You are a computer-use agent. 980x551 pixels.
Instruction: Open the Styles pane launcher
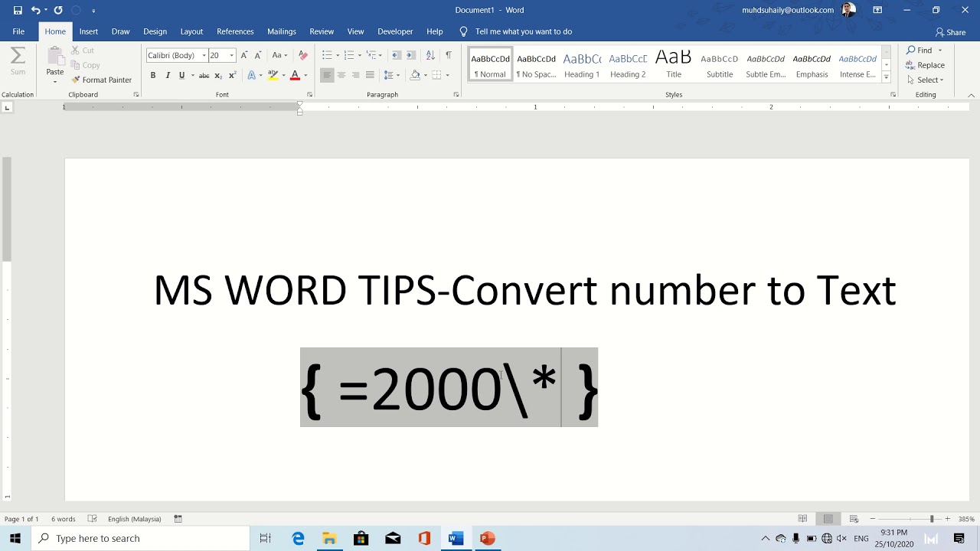pyautogui.click(x=893, y=94)
